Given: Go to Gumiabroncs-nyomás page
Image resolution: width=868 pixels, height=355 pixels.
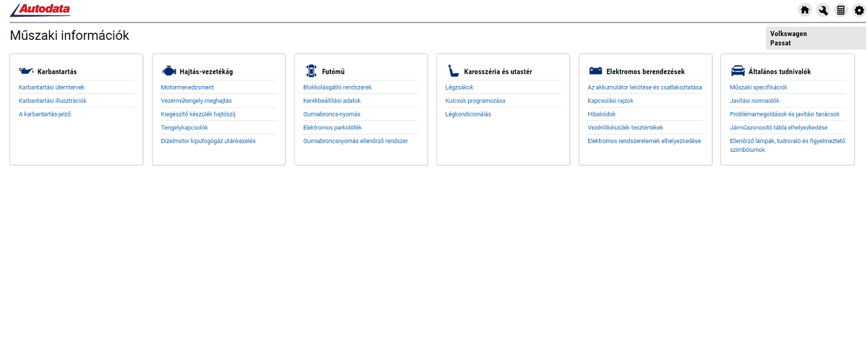Looking at the screenshot, I should (331, 114).
